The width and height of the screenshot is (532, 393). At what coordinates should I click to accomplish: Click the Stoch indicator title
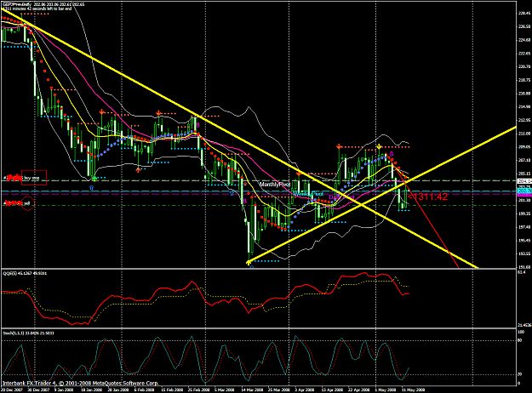[x=28, y=333]
